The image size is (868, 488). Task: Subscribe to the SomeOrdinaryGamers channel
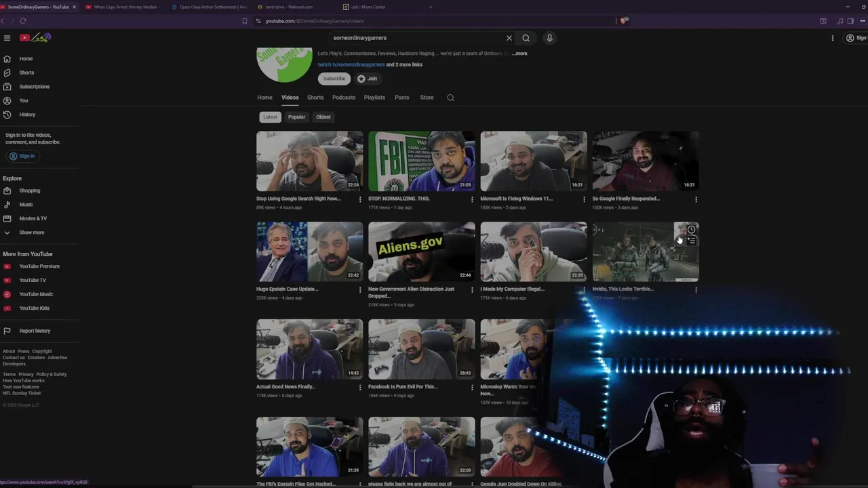click(334, 79)
